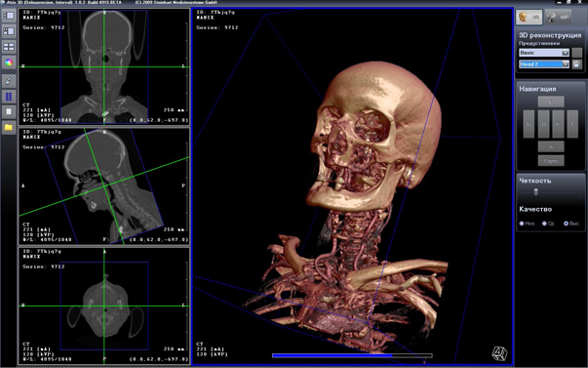
Task: Click the R navigation view button
Action: tap(529, 124)
